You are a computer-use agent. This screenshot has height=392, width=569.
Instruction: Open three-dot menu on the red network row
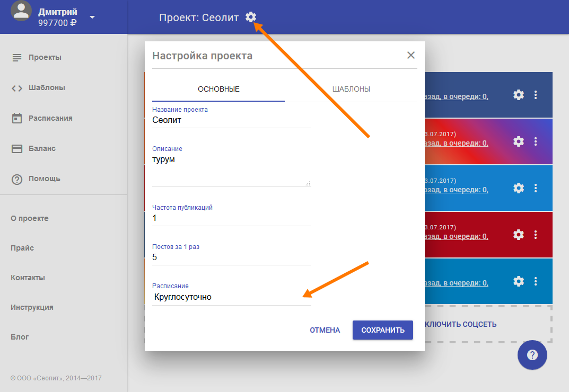tap(536, 235)
